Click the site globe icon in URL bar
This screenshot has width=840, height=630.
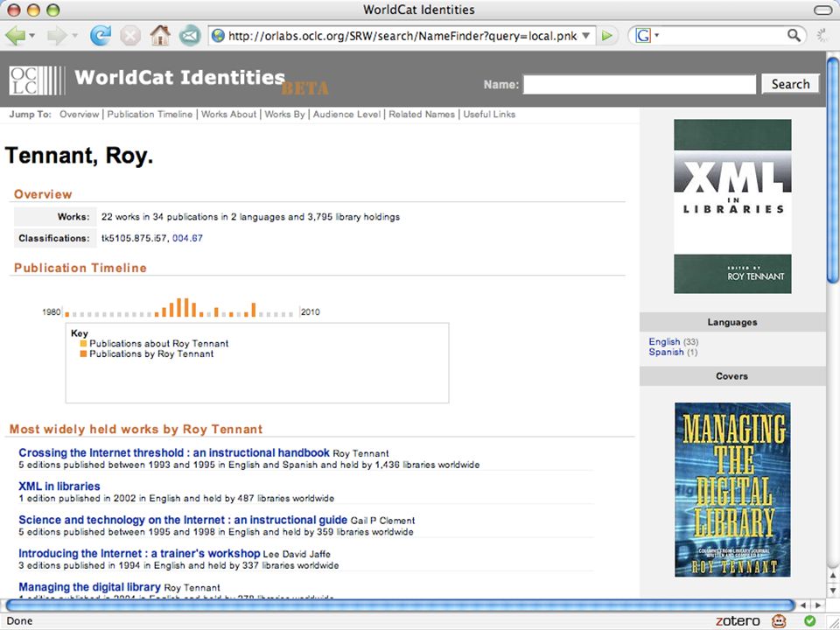pyautogui.click(x=218, y=36)
